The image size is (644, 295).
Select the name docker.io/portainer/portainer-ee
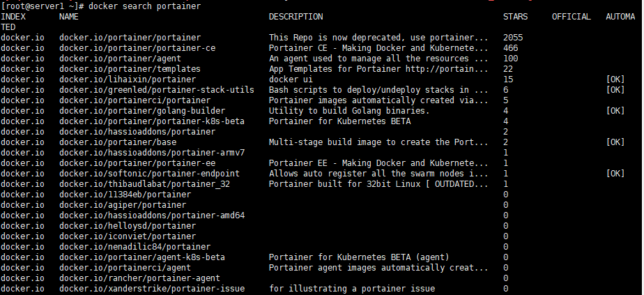click(137, 163)
